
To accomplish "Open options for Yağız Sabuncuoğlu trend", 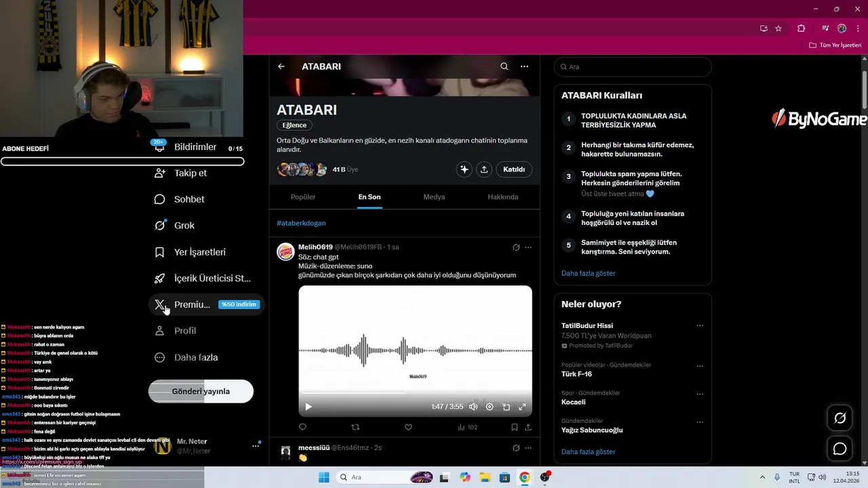I will (x=700, y=422).
